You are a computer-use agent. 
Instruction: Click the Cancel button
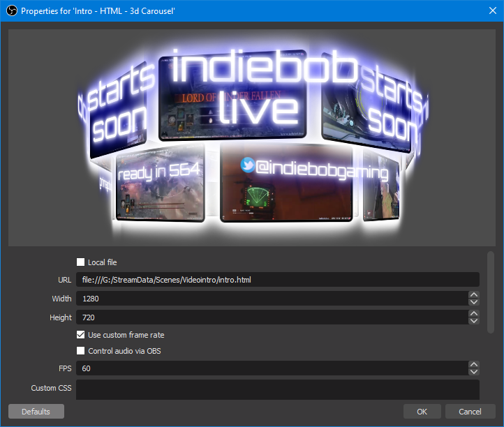coord(470,412)
